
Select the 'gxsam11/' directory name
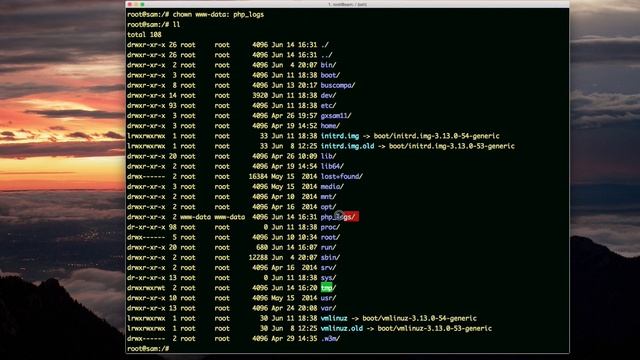pos(336,116)
